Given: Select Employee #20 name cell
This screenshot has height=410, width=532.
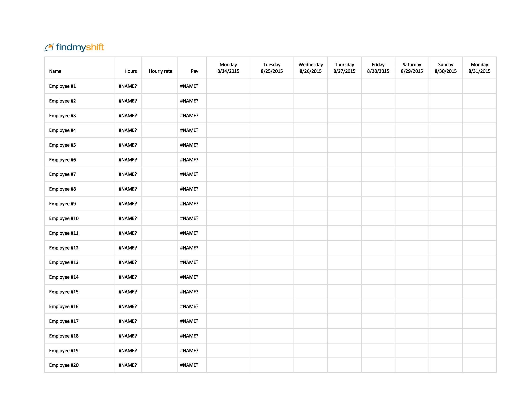Looking at the screenshot, I should coord(64,365).
